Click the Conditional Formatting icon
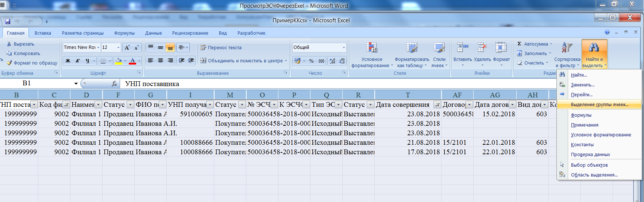The width and height of the screenshot is (644, 202). (x=372, y=48)
